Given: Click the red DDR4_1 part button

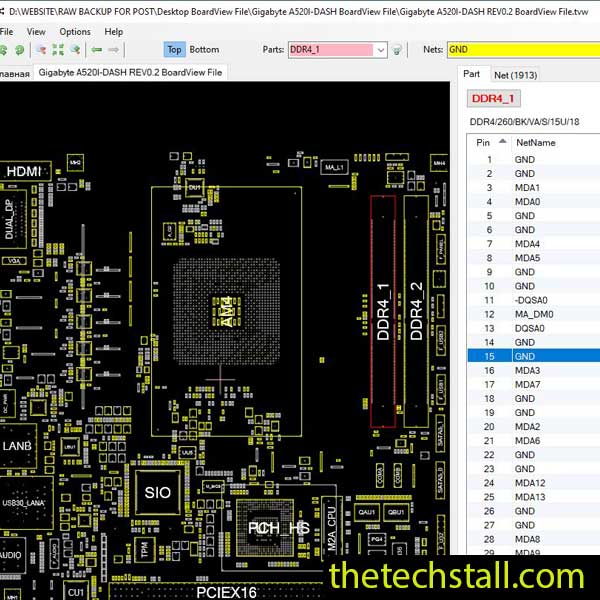Looking at the screenshot, I should point(493,98).
